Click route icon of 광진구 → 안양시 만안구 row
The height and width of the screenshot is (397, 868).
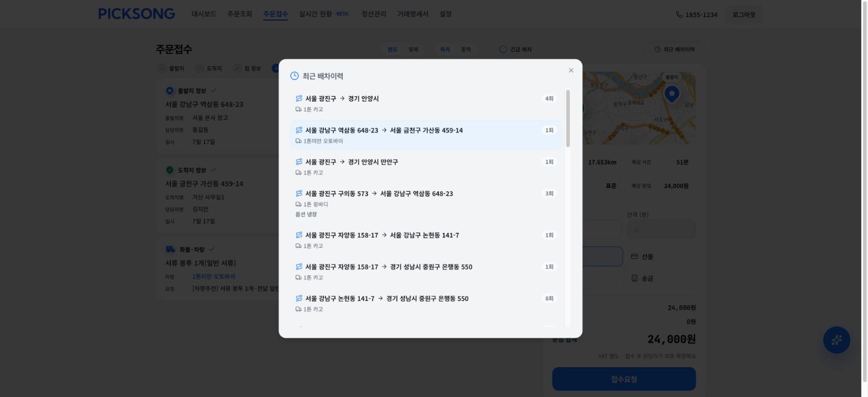coord(299,161)
